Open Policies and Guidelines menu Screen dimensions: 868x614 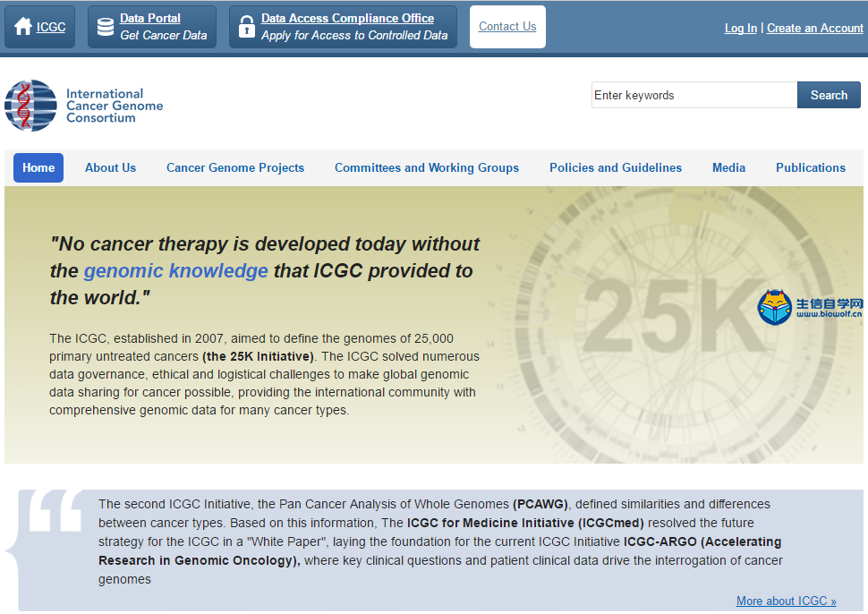(x=616, y=167)
